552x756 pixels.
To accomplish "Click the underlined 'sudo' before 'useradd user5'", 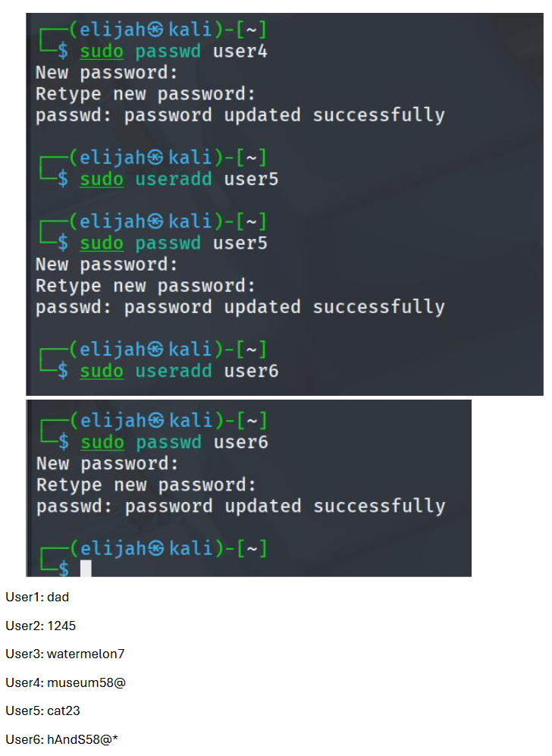I will point(102,180).
